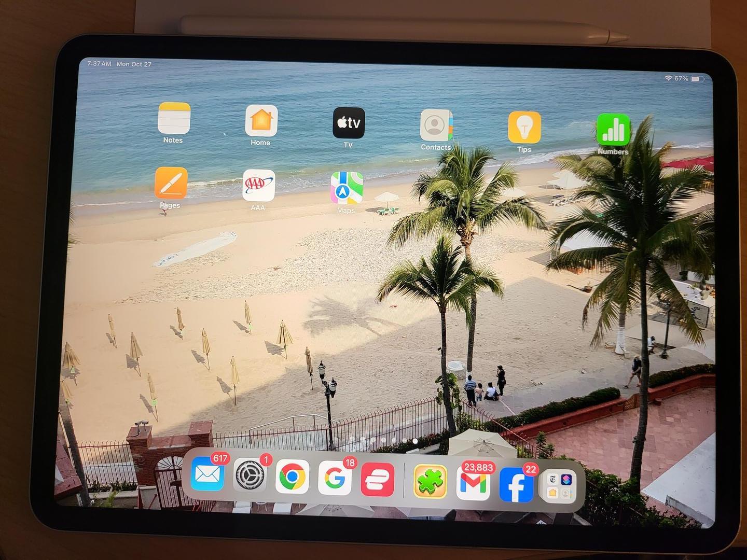
Task: Open Settings from the dock
Action: tap(250, 475)
